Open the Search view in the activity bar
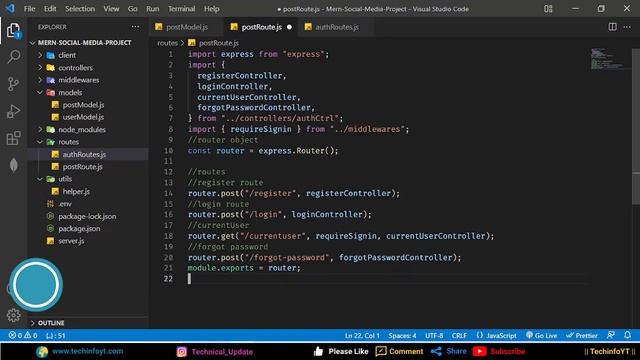The height and width of the screenshot is (360, 640). [x=13, y=57]
